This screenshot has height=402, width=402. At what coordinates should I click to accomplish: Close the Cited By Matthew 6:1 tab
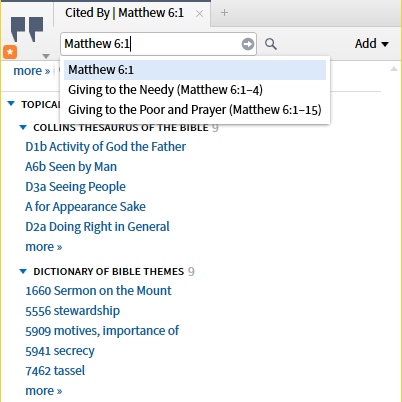click(199, 14)
